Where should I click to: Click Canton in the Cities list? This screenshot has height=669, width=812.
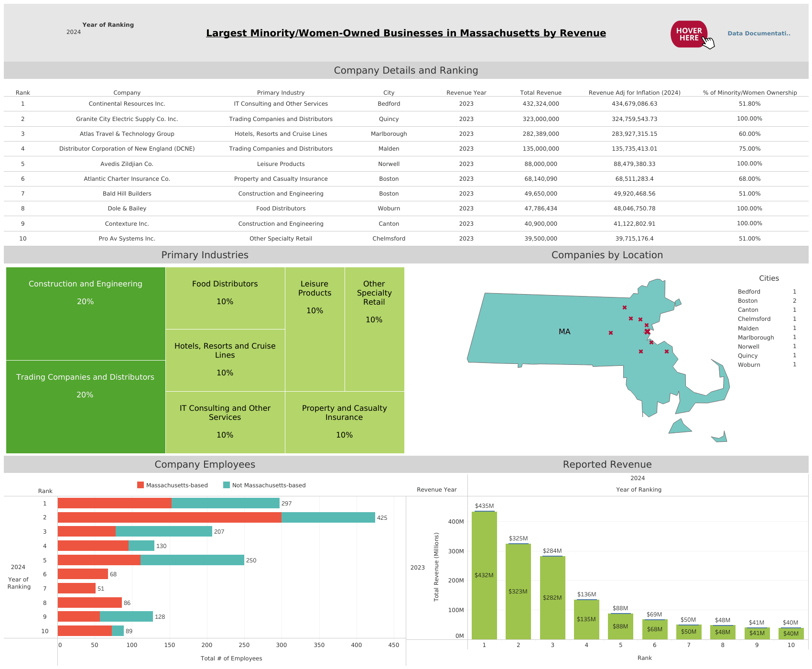[x=748, y=310]
